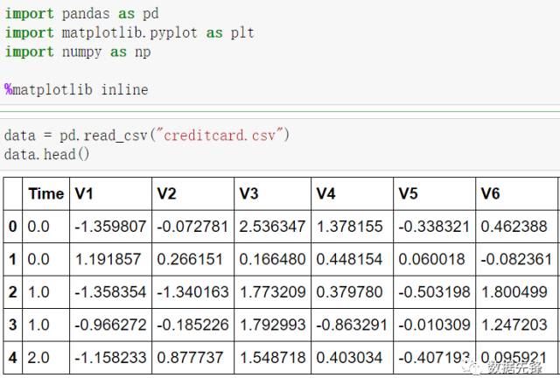Click the pd.read_csv code line
This screenshot has width=560, height=392.
[x=146, y=136]
